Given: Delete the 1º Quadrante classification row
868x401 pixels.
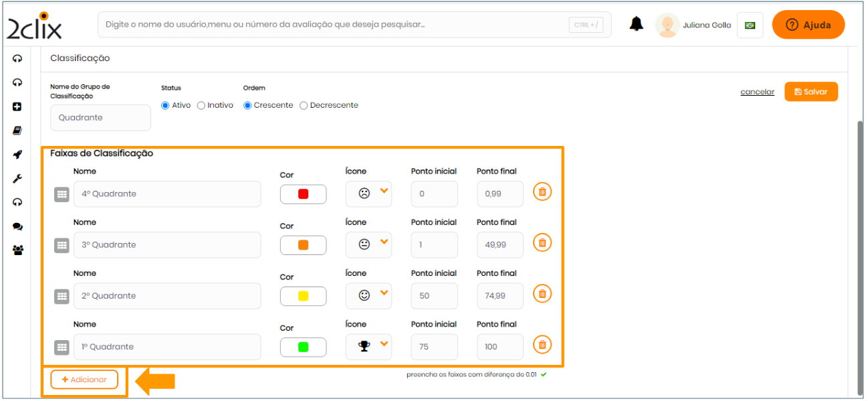Looking at the screenshot, I should (x=542, y=345).
